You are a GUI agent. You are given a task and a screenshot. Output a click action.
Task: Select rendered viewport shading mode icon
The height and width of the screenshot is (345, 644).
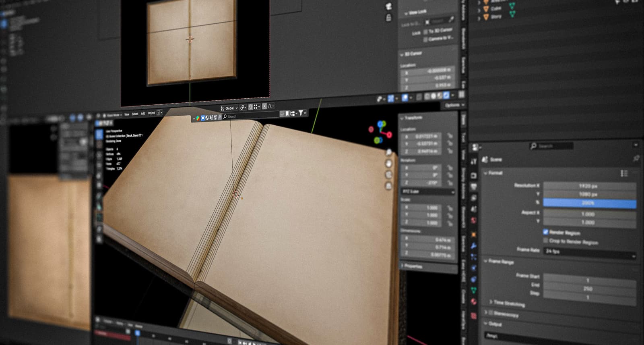(446, 96)
